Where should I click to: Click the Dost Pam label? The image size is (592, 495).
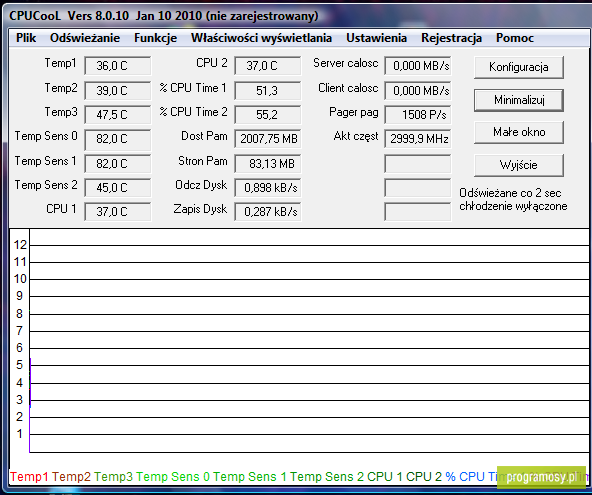pos(204,136)
